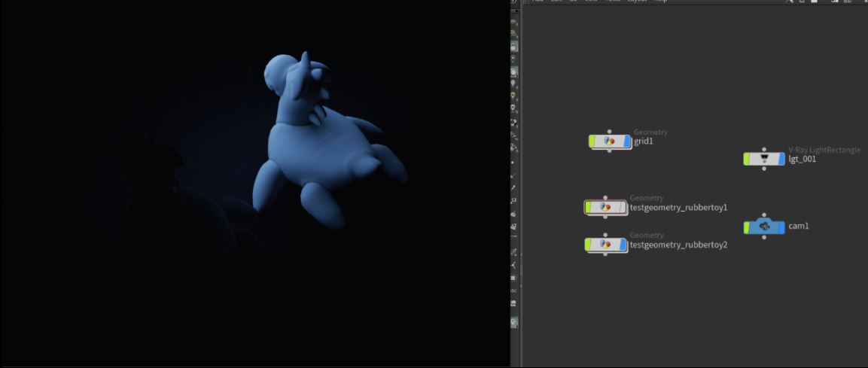Select the testgeometry_rubbertoy1 node icon

tap(605, 208)
